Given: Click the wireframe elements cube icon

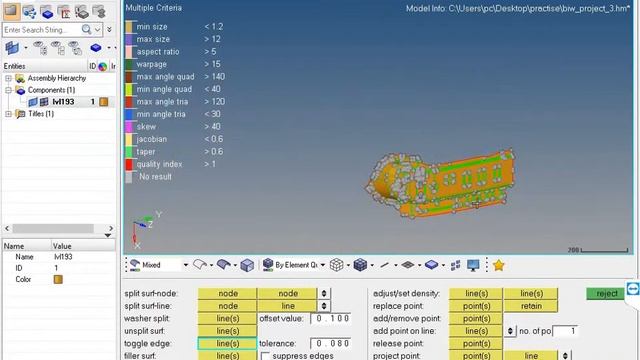Looking at the screenshot, I should (x=336, y=265).
